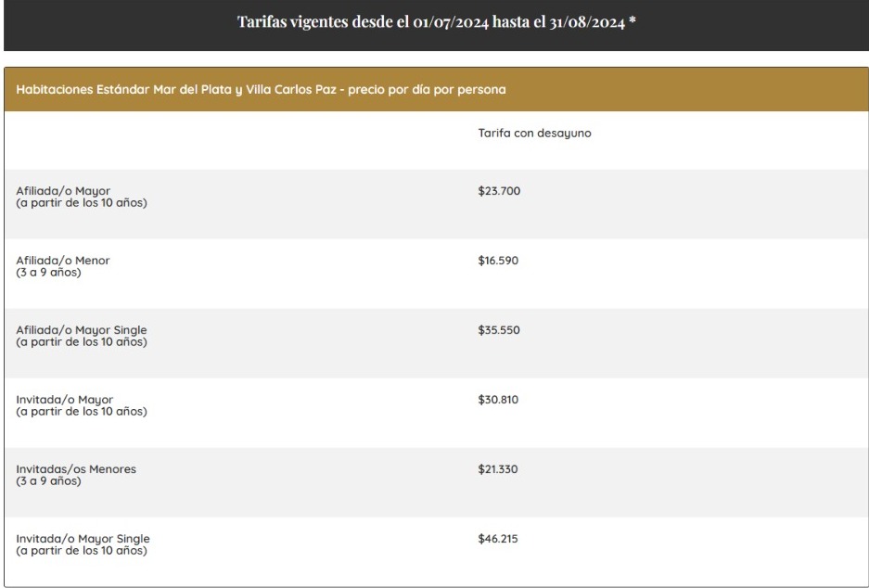Select the 'Habitaciones Estándar Mar del Plata' table header

click(x=261, y=90)
